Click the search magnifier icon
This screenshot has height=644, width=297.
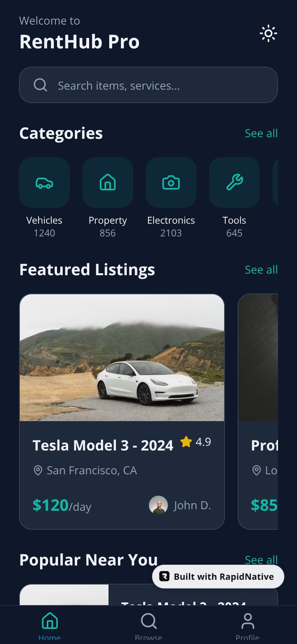click(x=40, y=85)
